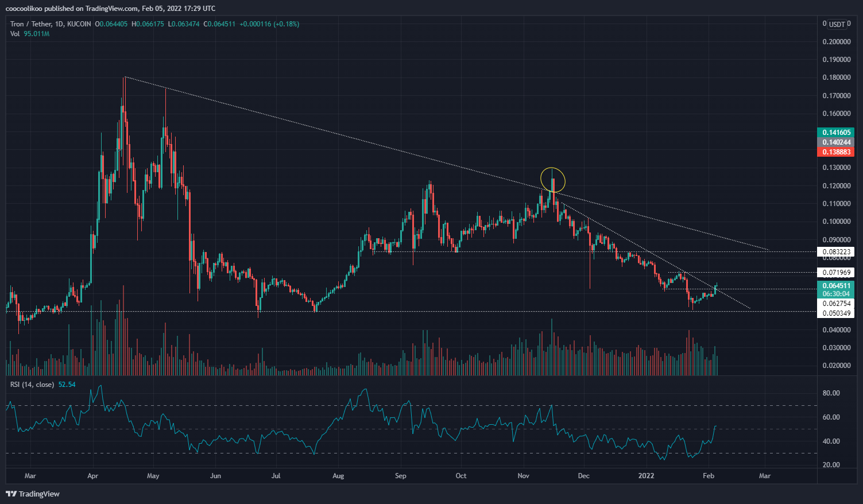The image size is (863, 504).
Task: Click the Nov label on time axis
Action: 523,476
